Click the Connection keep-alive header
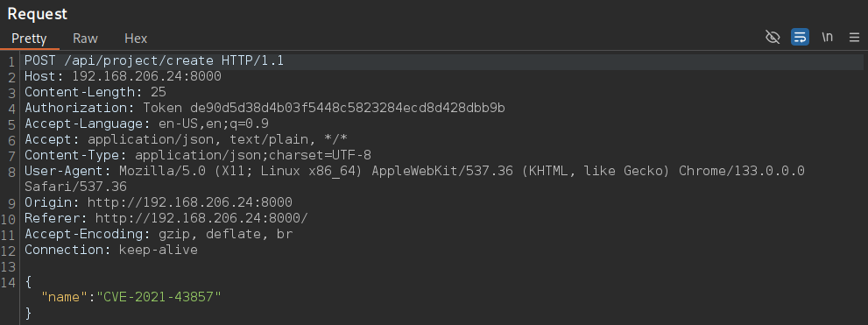 coord(110,250)
